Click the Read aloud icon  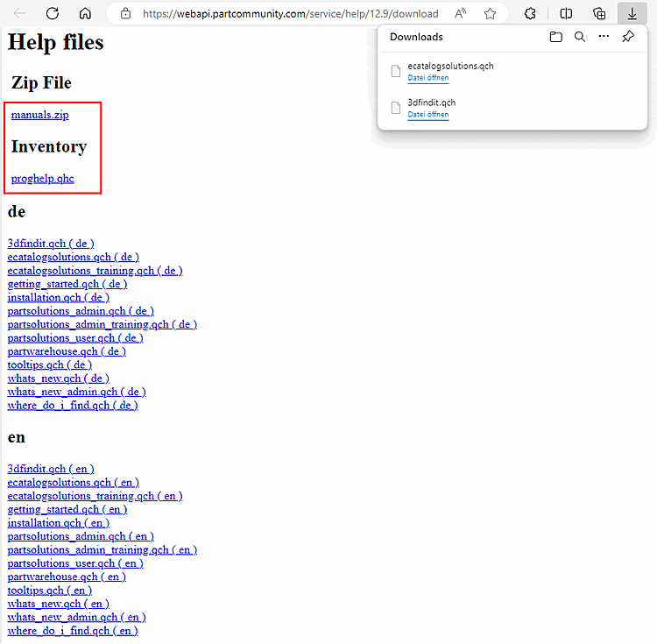460,14
